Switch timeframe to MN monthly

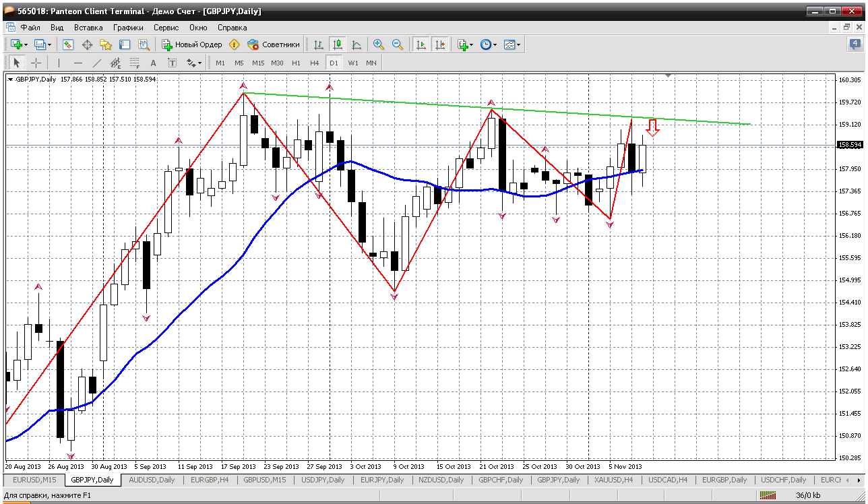click(371, 63)
